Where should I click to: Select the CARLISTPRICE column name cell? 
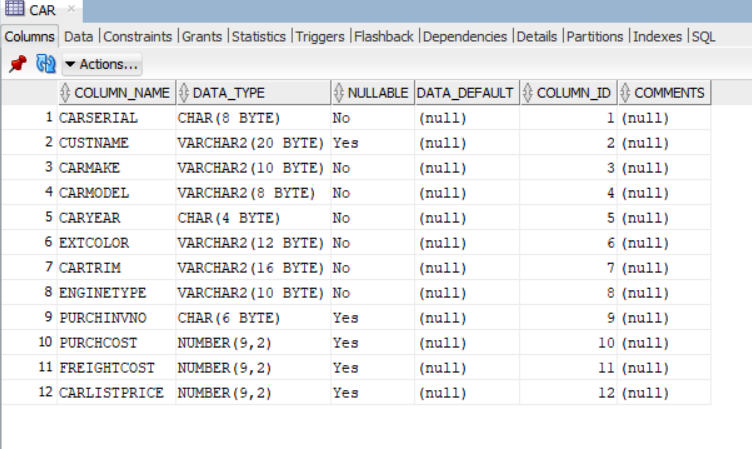[117, 392]
